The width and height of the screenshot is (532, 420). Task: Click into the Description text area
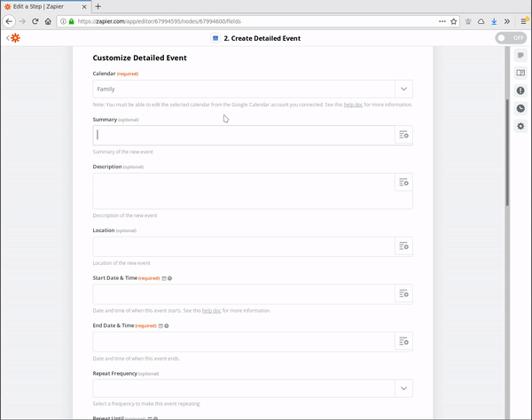(244, 191)
